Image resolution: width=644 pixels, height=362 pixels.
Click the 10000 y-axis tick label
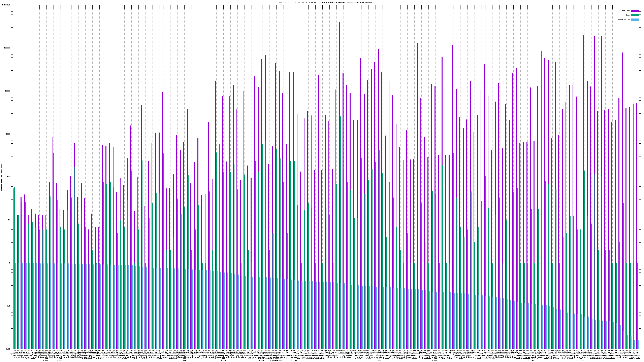7,91
